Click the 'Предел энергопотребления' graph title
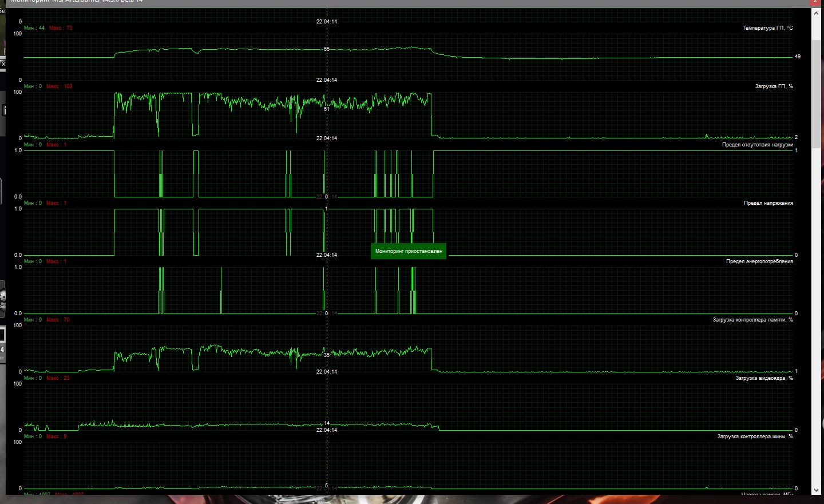The image size is (824, 504). coord(759,261)
